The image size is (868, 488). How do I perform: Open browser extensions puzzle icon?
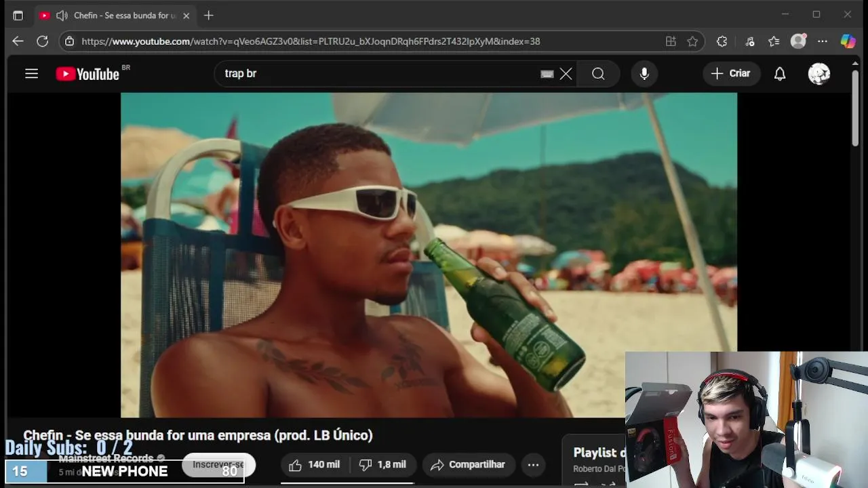pyautogui.click(x=722, y=41)
